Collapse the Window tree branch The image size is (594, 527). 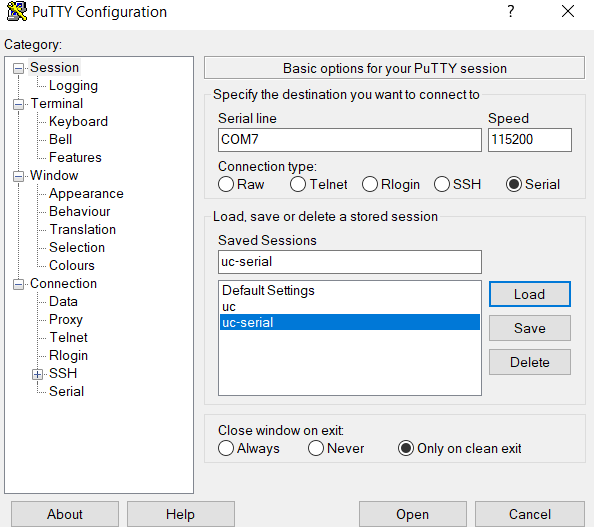[x=18, y=176]
